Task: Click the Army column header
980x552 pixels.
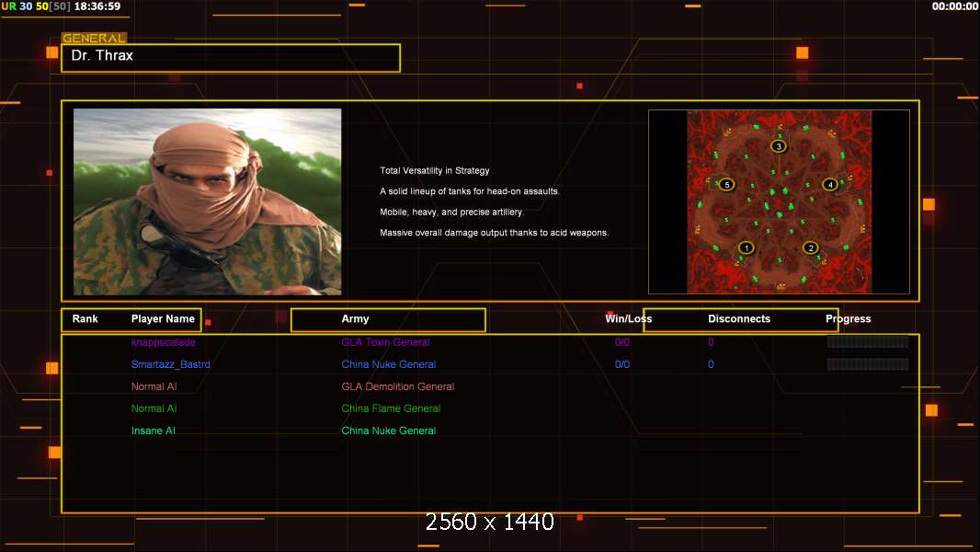Action: point(355,319)
